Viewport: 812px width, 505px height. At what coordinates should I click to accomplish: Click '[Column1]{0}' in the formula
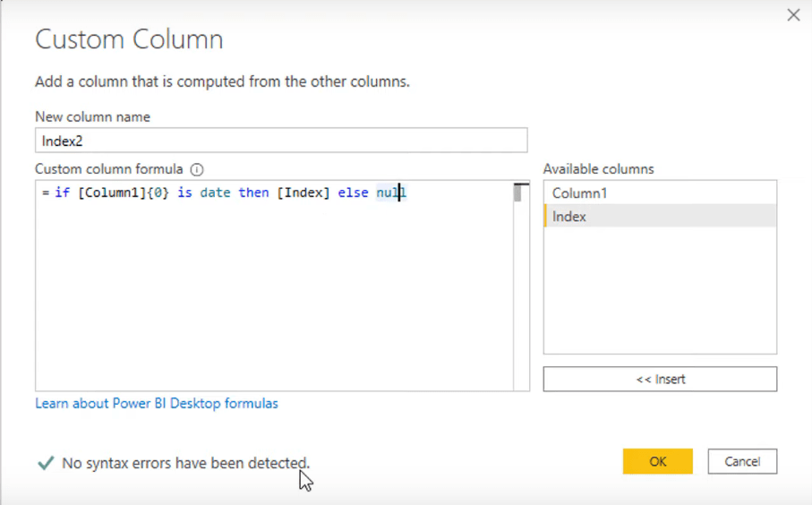click(124, 193)
